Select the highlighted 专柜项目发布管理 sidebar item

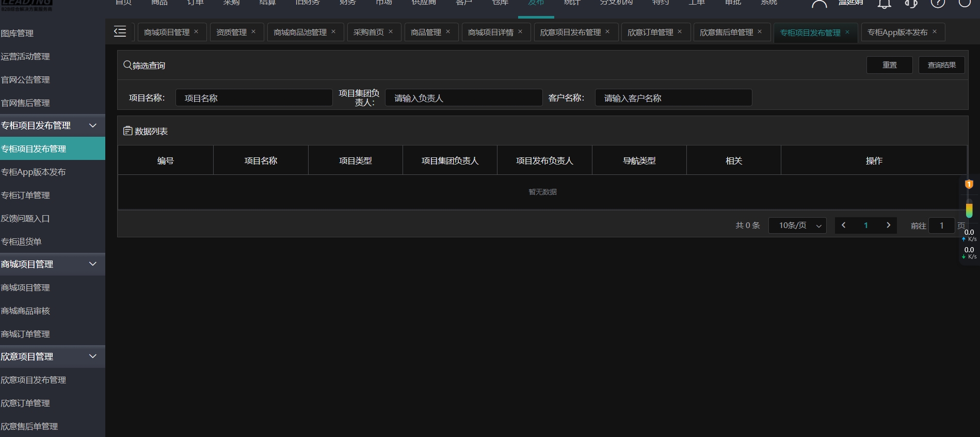tap(53, 149)
